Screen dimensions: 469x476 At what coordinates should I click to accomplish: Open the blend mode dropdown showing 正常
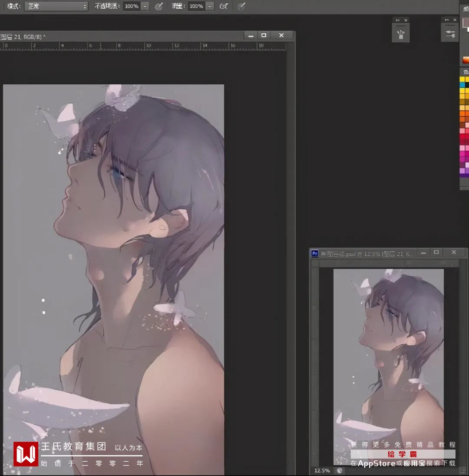[56, 6]
